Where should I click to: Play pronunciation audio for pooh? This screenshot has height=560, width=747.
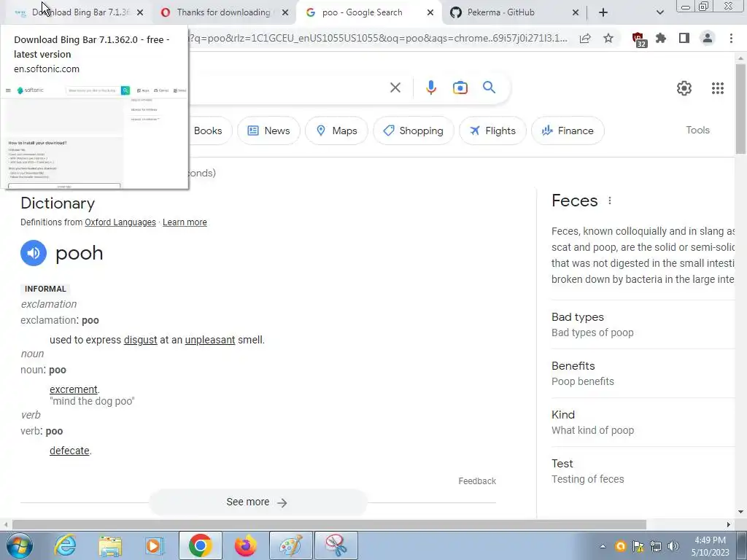(x=34, y=253)
